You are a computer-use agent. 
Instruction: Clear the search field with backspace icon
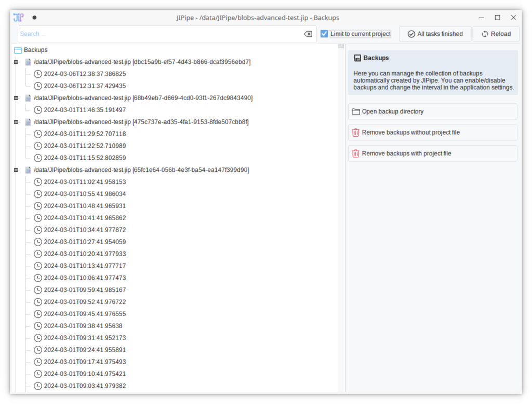(308, 34)
